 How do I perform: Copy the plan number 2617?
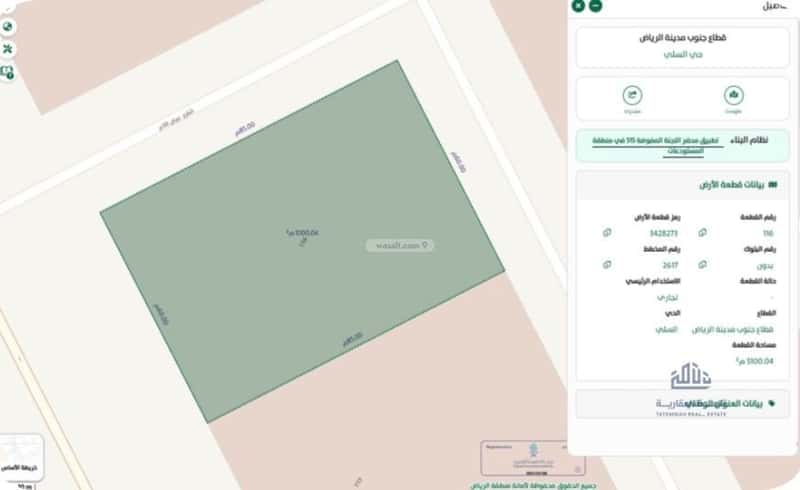click(x=607, y=264)
